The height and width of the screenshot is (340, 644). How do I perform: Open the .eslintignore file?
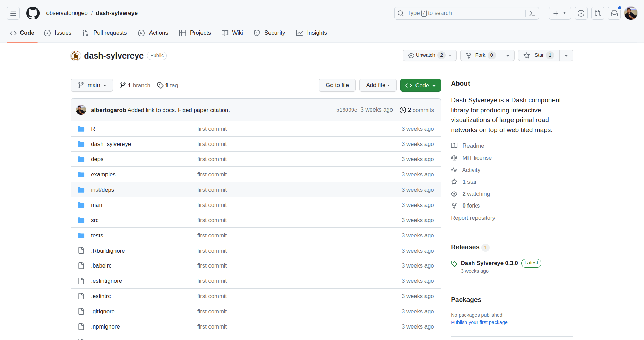point(106,281)
